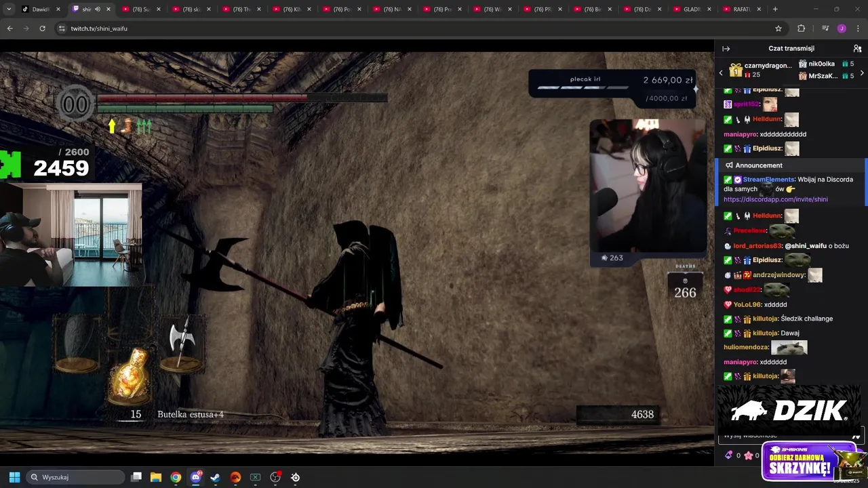The image size is (868, 488).
Task: Open the browser extensions puzzle icon
Action: tap(802, 28)
